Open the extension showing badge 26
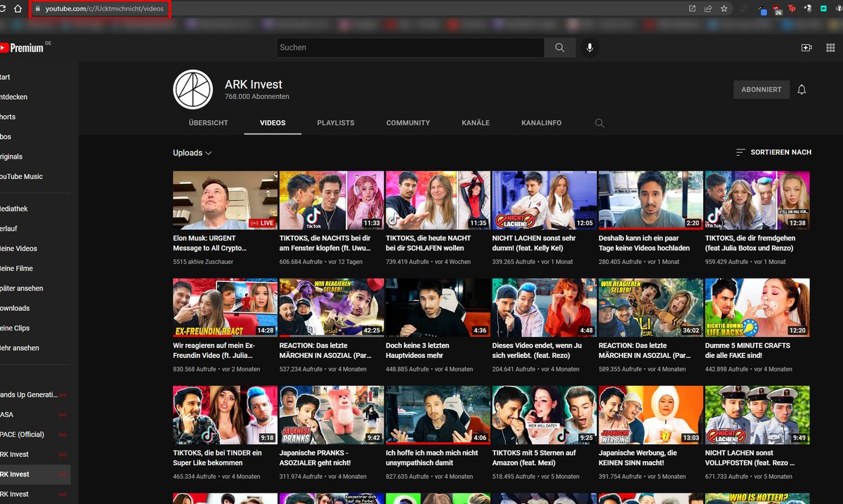Screen dimensions: 843x504 click(776, 9)
